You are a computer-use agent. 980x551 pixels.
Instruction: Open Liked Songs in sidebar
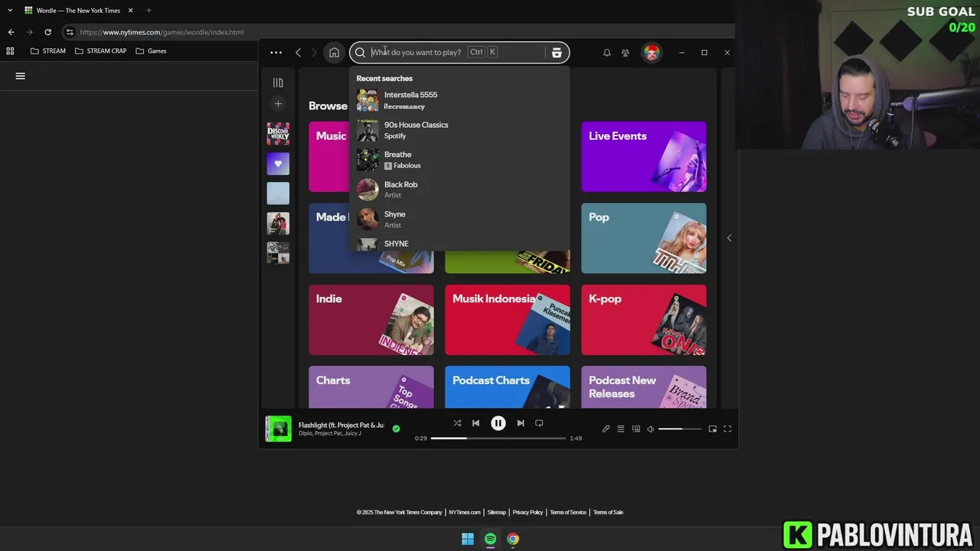pyautogui.click(x=278, y=164)
